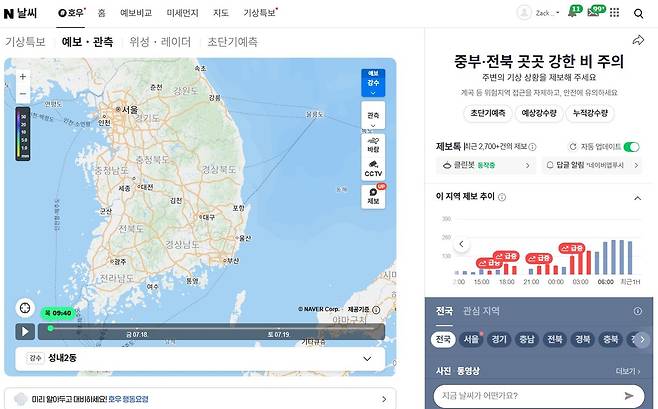Open 예보비교 menu item
The image size is (658, 409).
click(x=136, y=13)
